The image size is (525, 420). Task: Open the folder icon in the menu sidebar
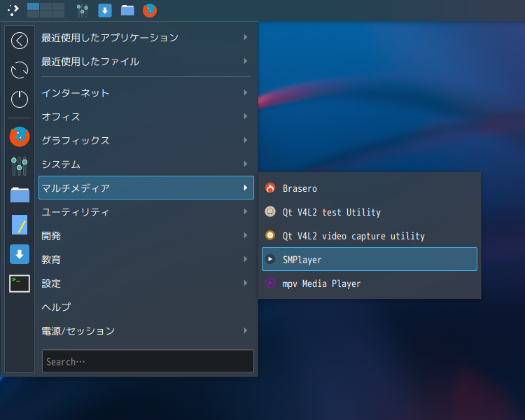pyautogui.click(x=20, y=195)
